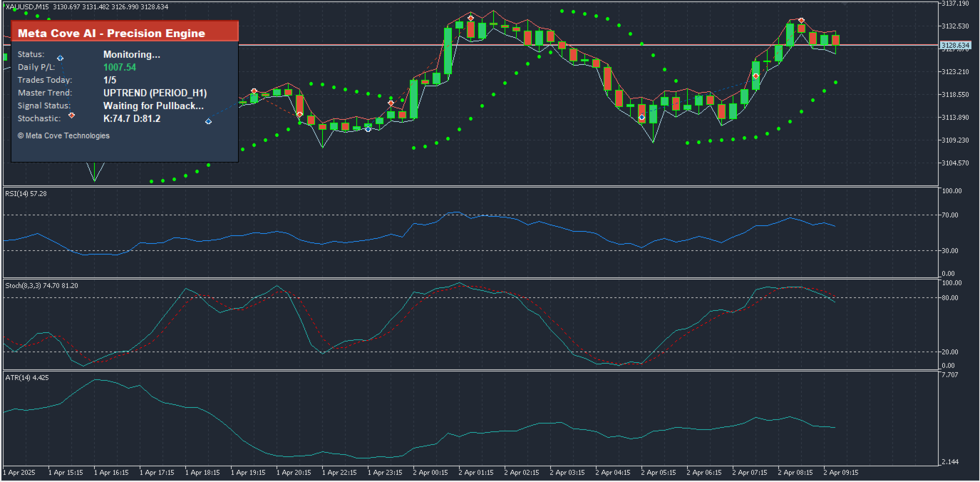Click the 1 Apr 2025 date label
The image size is (980, 482).
[19, 472]
